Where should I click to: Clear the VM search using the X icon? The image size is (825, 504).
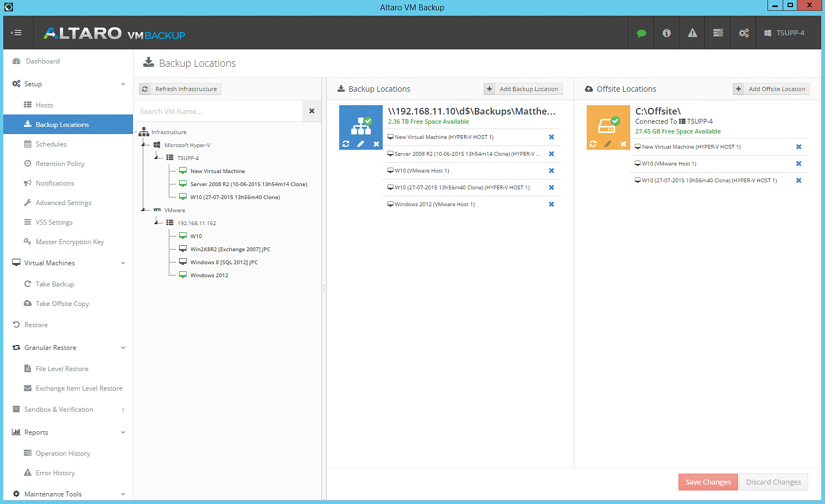click(x=312, y=111)
